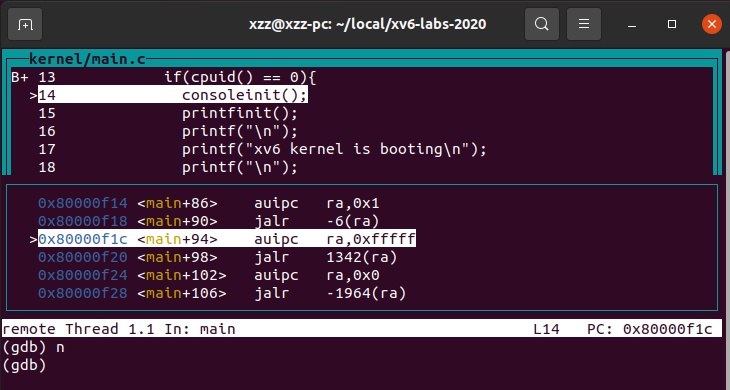Minimize the terminal window
Image resolution: width=730 pixels, height=390 pixels.
(x=631, y=24)
